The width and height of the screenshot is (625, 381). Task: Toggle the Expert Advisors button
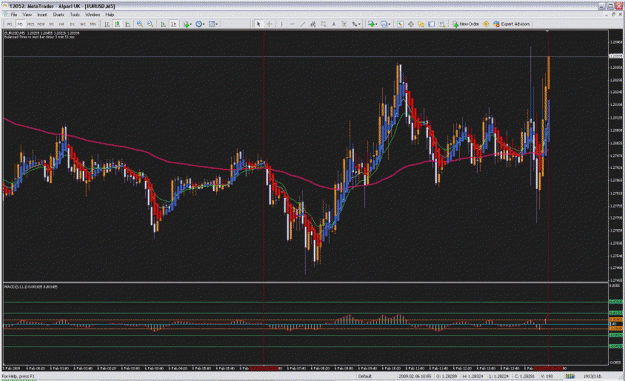coord(512,24)
